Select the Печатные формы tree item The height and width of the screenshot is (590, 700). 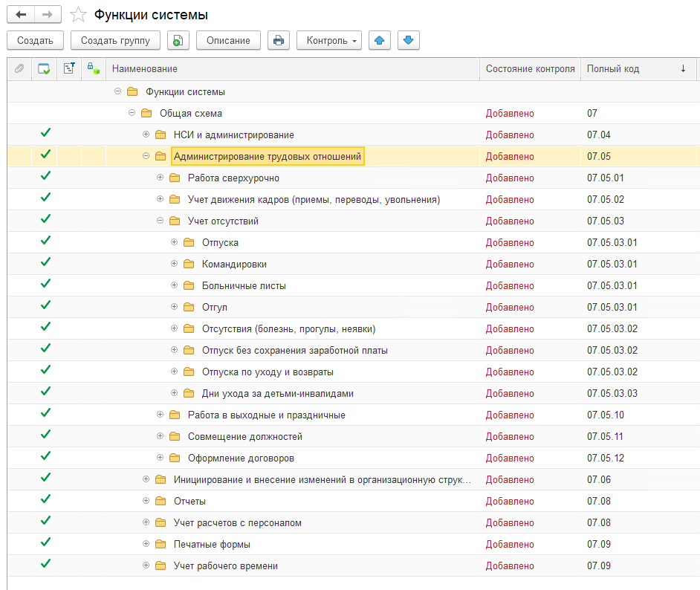(212, 544)
